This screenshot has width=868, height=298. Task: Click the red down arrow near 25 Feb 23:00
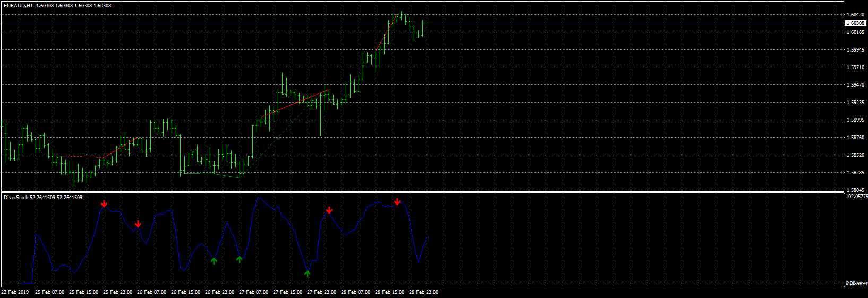[x=104, y=204]
